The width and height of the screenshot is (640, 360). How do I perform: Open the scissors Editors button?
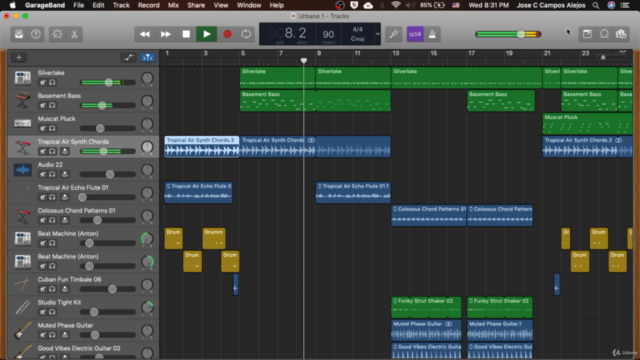click(74, 34)
